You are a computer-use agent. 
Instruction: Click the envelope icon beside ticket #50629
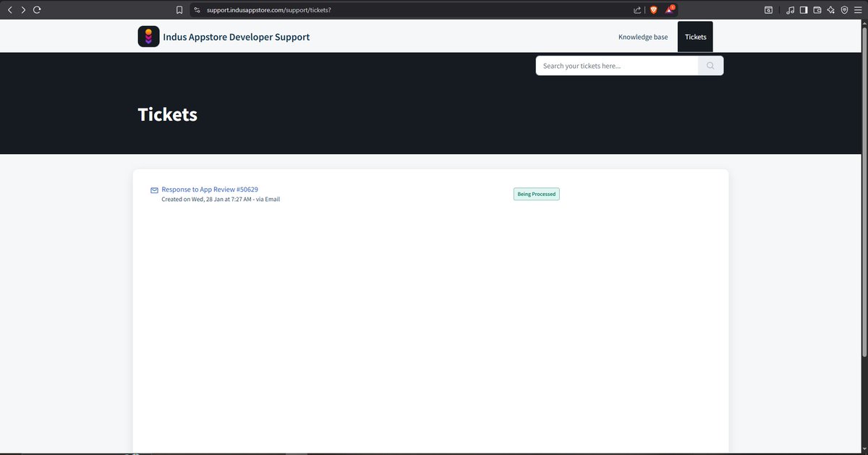tap(154, 190)
